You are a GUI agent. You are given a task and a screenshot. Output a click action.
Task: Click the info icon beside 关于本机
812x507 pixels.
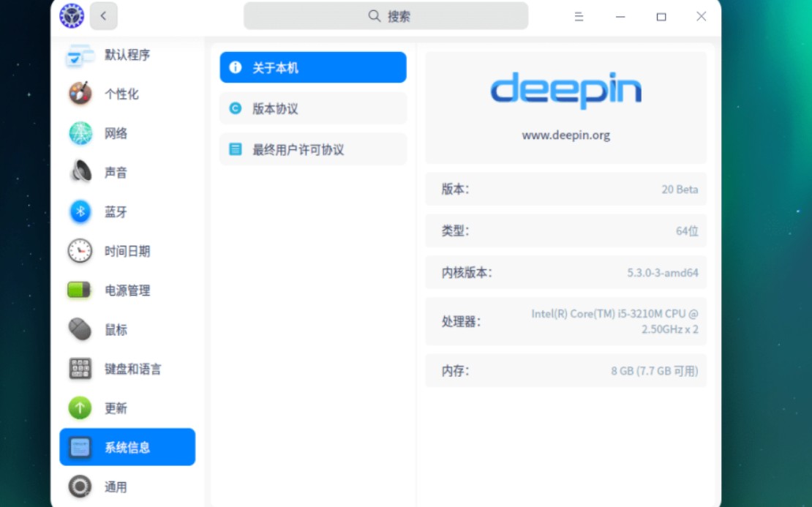(235, 67)
